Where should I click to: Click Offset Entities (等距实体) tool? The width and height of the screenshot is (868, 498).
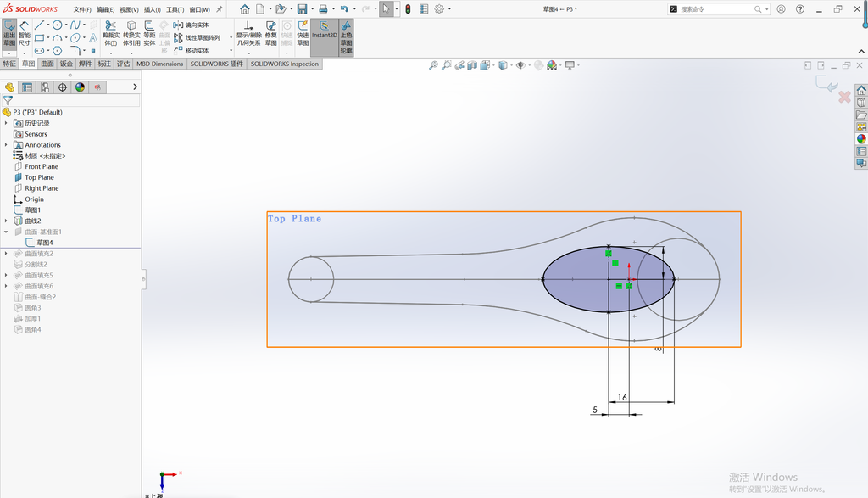click(149, 34)
